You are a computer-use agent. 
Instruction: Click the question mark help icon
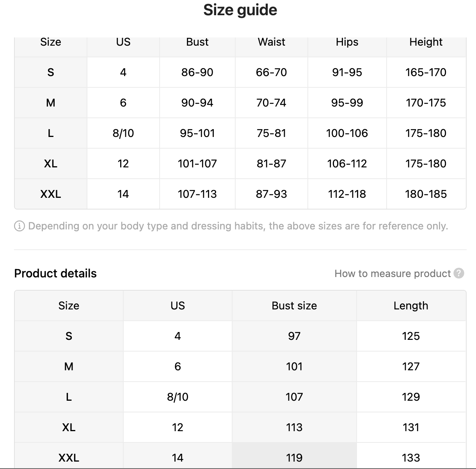(x=459, y=273)
